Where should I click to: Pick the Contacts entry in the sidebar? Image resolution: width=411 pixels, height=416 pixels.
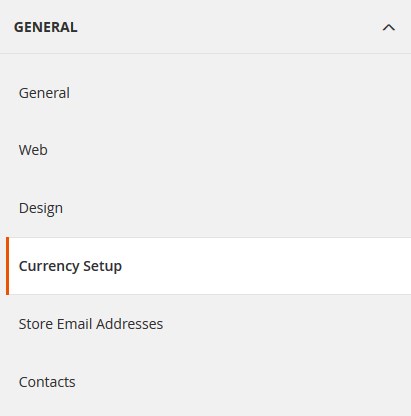pos(47,382)
